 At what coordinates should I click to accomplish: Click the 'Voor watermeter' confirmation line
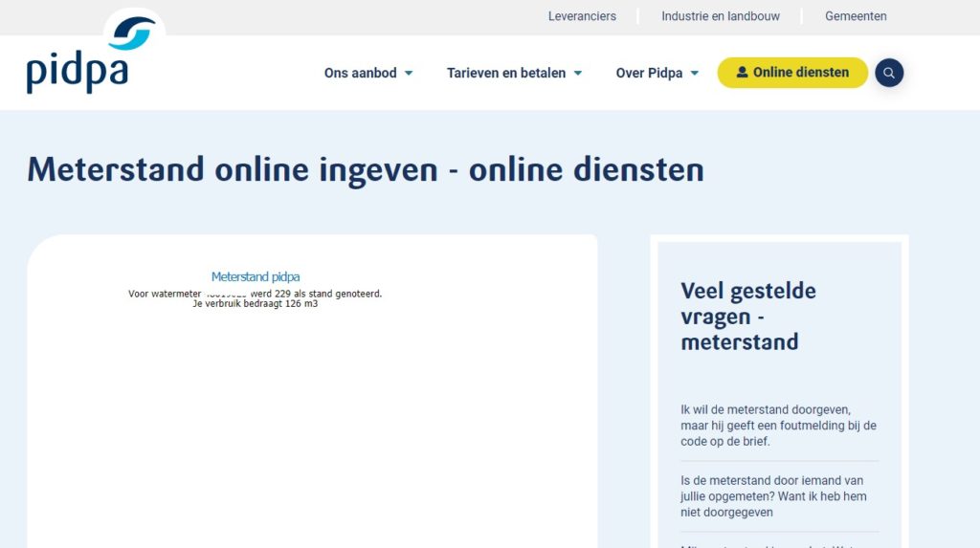pos(255,294)
